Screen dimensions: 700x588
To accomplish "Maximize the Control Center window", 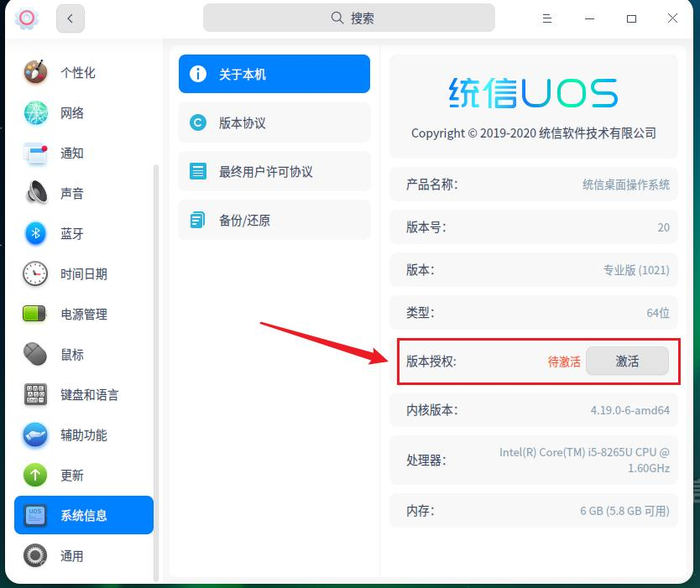I will coord(631,19).
